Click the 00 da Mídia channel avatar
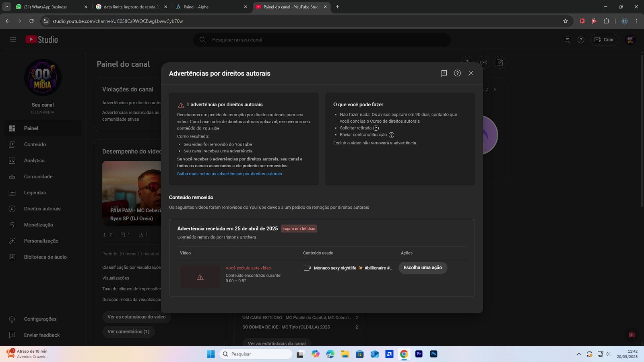This screenshot has width=644, height=362. click(x=43, y=77)
